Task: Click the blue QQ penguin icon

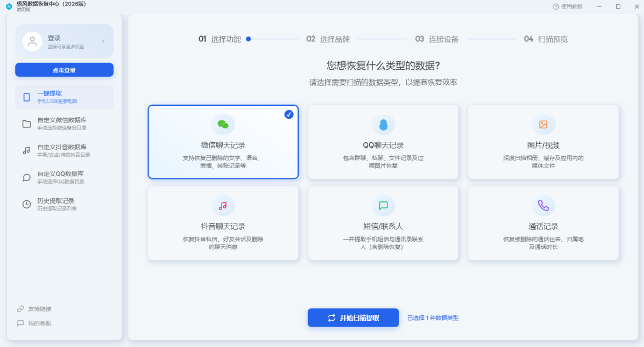Action: point(383,125)
